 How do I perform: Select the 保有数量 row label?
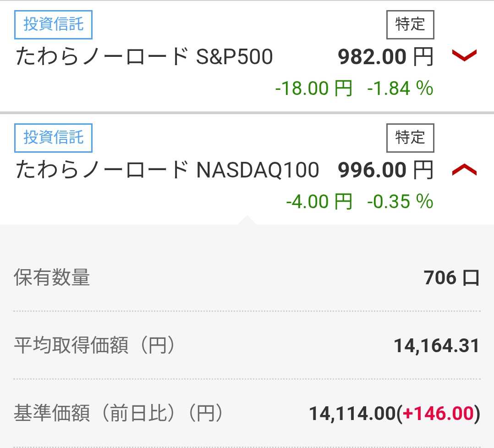52,278
